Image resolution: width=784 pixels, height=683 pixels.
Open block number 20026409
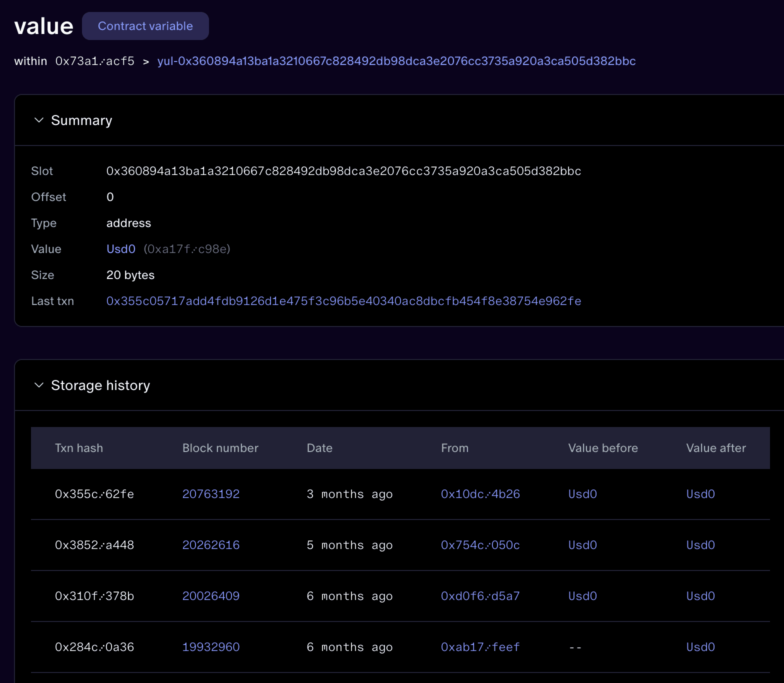tap(210, 596)
